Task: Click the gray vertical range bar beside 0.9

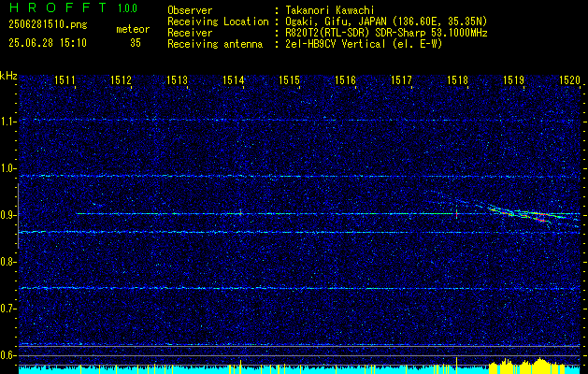Action: coord(18,216)
